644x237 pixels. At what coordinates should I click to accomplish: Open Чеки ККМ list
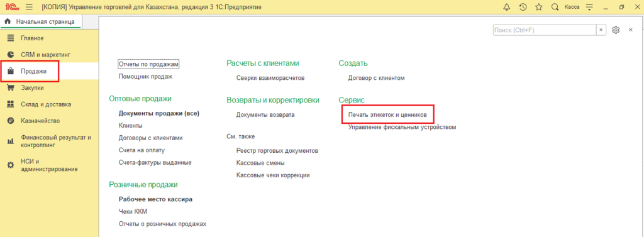[x=133, y=212]
